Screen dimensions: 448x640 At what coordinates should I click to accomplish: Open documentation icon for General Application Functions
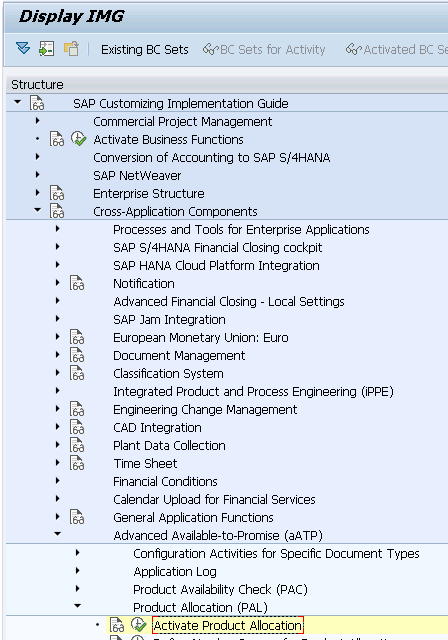[x=77, y=517]
